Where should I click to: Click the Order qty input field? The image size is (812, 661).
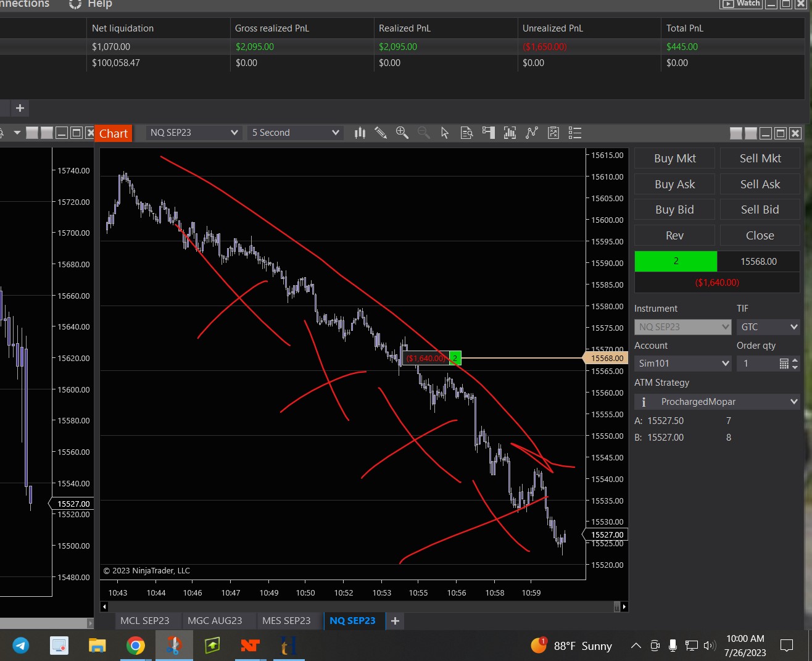pos(758,364)
